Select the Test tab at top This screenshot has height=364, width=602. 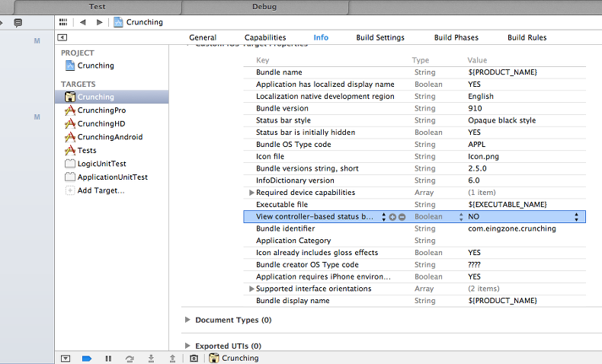coord(97,7)
